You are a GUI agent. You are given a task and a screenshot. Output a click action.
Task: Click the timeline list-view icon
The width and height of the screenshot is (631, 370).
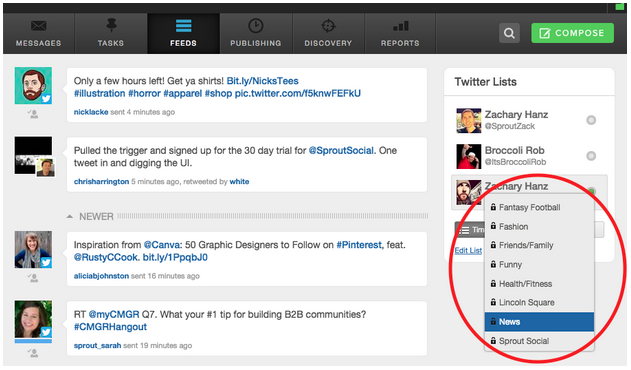(x=464, y=230)
